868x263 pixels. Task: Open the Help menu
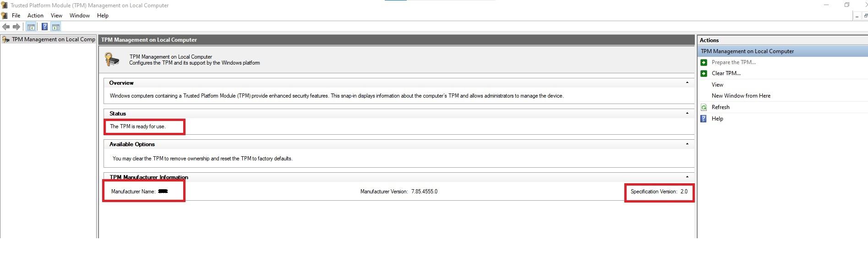(x=103, y=16)
